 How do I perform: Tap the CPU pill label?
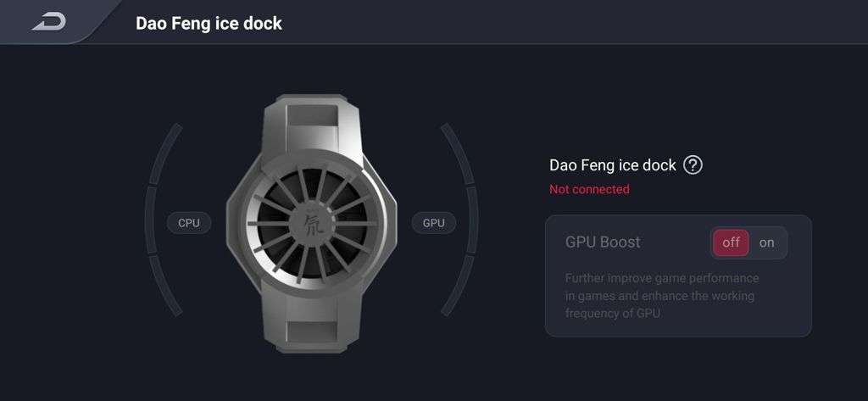click(x=189, y=223)
